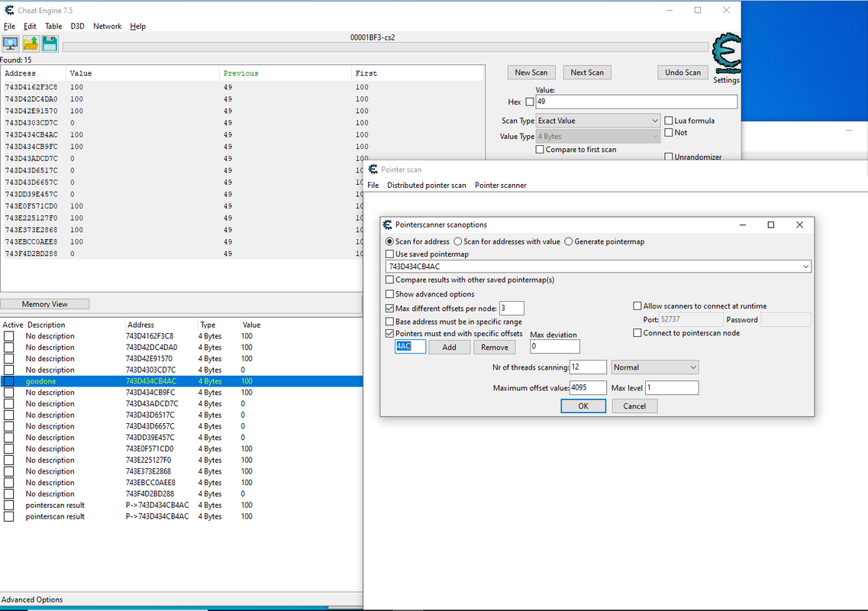This screenshot has height=611, width=868.
Task: Click the Remove offset button
Action: click(x=495, y=347)
